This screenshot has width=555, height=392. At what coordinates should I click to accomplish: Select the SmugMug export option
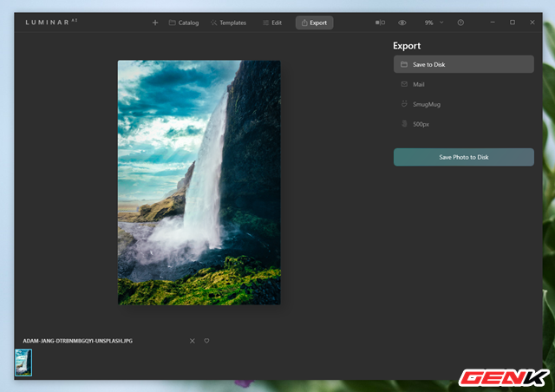coord(464,104)
